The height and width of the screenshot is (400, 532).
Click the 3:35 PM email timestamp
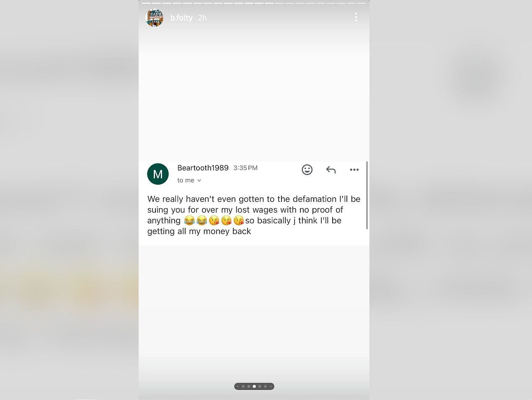pos(245,168)
